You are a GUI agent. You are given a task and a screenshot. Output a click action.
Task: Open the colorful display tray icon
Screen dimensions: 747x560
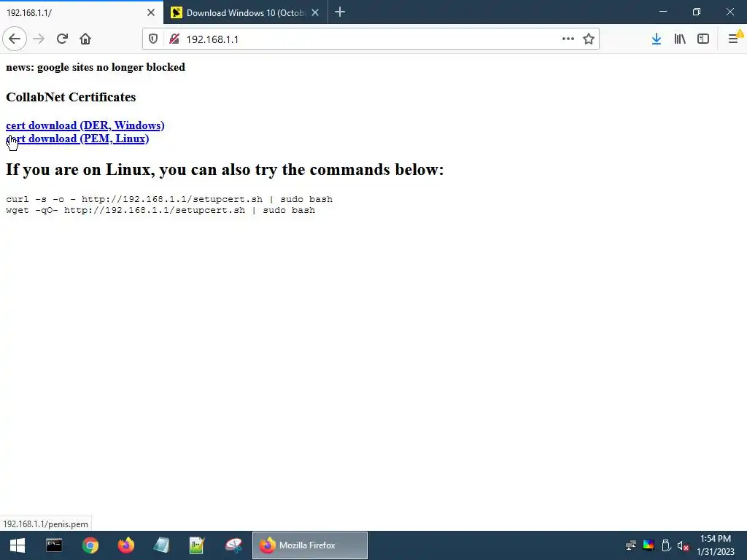[x=649, y=545]
